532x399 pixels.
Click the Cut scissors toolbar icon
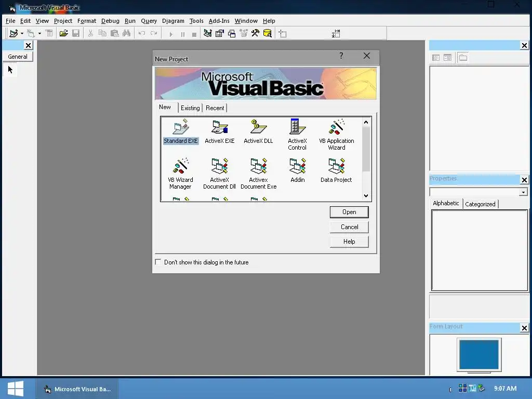pyautogui.click(x=90, y=33)
